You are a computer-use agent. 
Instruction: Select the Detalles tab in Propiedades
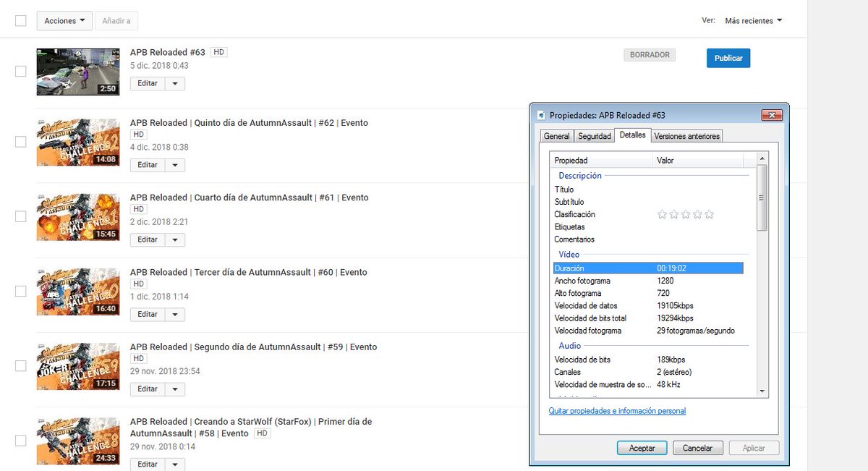pos(633,135)
